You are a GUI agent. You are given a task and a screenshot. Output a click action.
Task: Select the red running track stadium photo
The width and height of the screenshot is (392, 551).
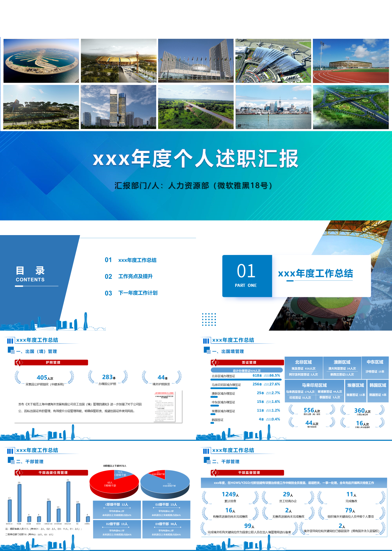351,61
